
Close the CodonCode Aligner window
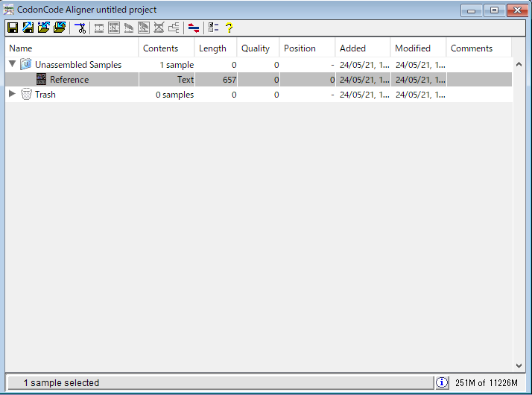517,10
